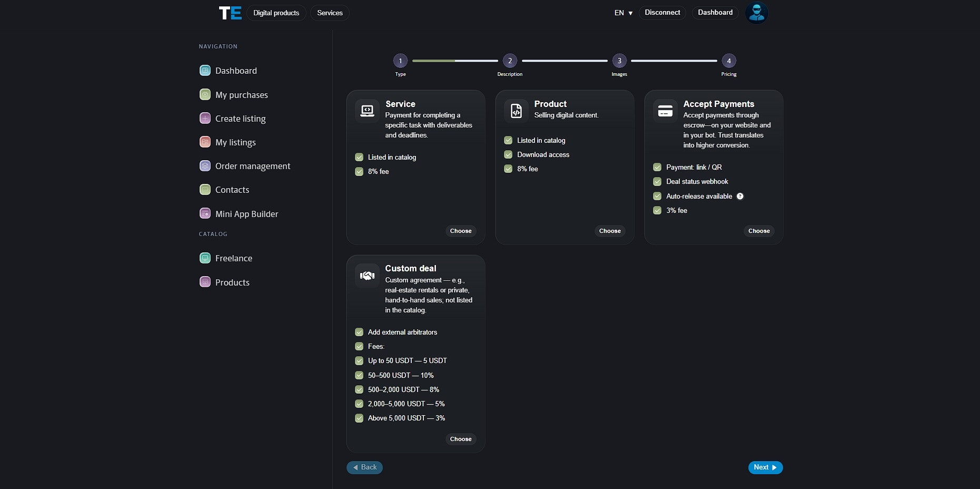Open the Services menu

(330, 13)
